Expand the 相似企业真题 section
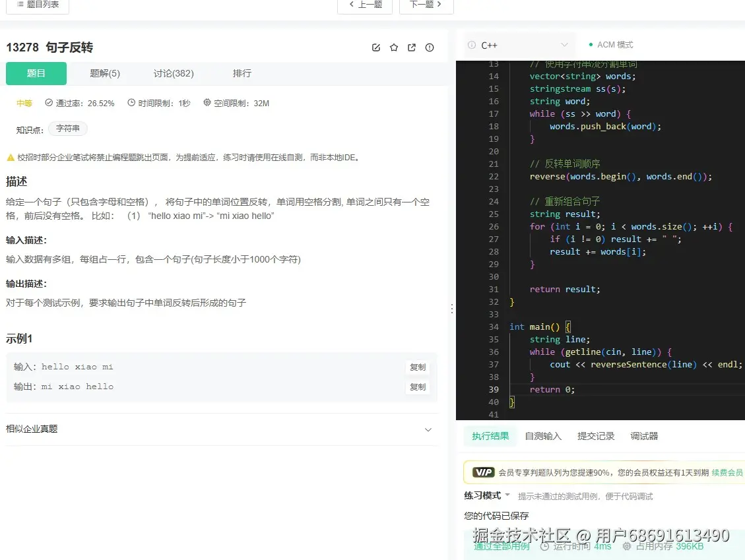 (x=428, y=429)
